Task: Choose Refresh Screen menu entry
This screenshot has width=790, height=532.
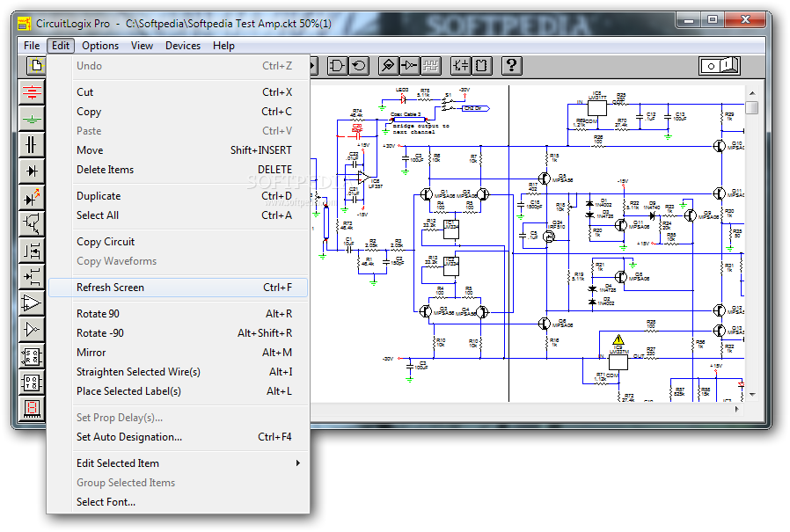Action: tap(179, 288)
